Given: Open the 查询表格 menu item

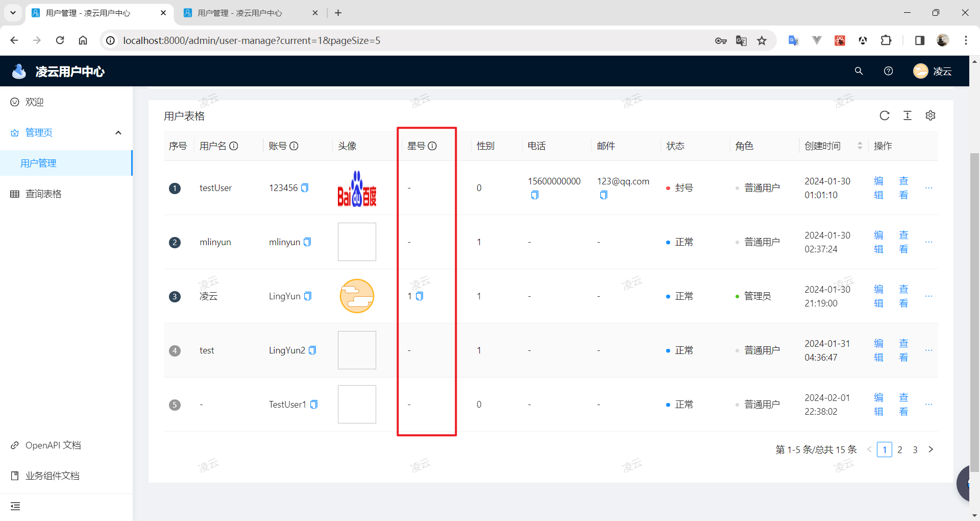Looking at the screenshot, I should coord(43,194).
